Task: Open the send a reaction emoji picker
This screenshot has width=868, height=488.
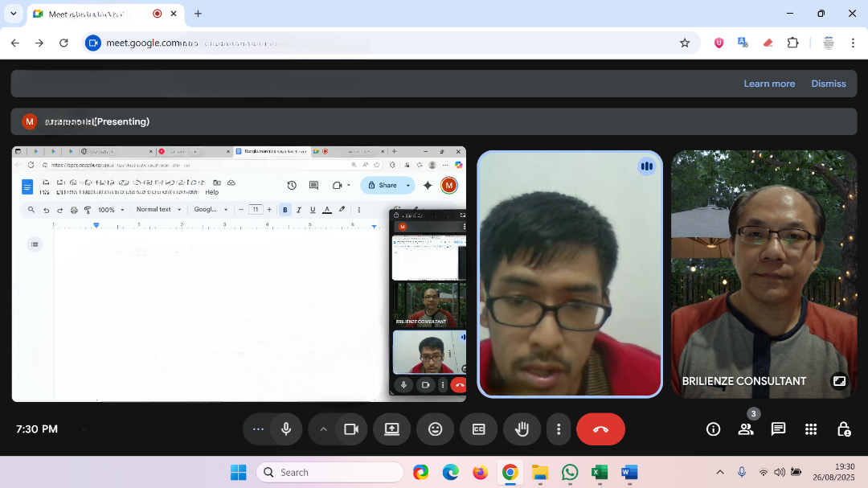Action: [x=435, y=429]
